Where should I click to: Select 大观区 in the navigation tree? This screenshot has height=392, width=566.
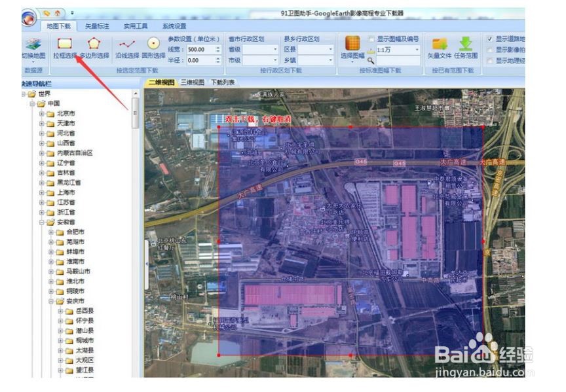pos(85,360)
